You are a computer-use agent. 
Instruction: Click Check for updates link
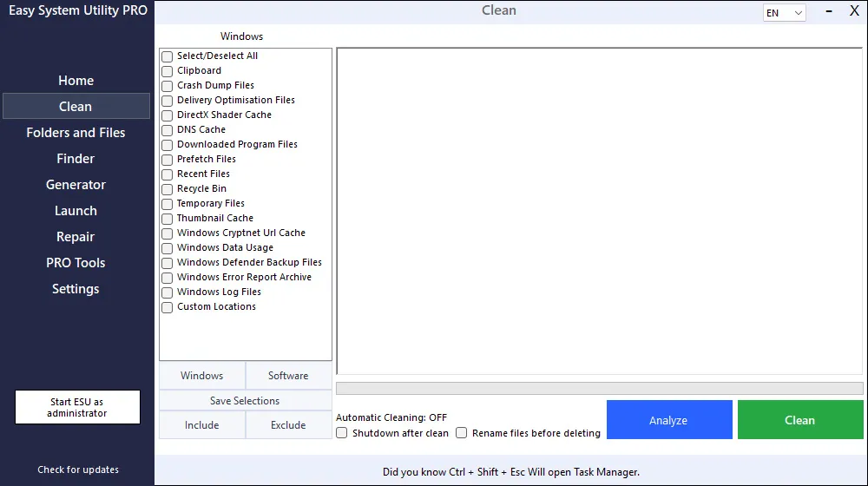pyautogui.click(x=78, y=470)
